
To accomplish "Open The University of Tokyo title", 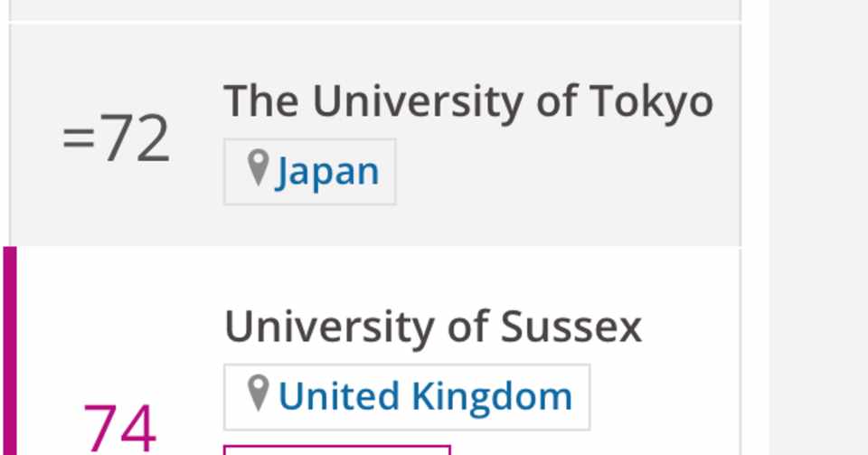I will click(467, 101).
